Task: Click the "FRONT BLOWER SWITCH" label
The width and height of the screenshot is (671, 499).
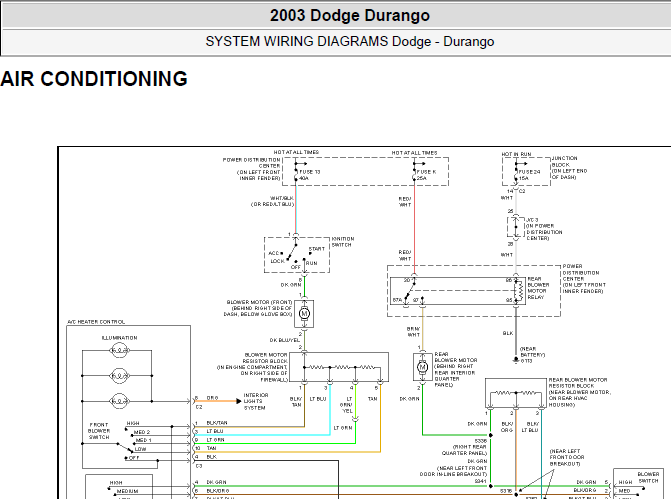Action: click(99, 431)
